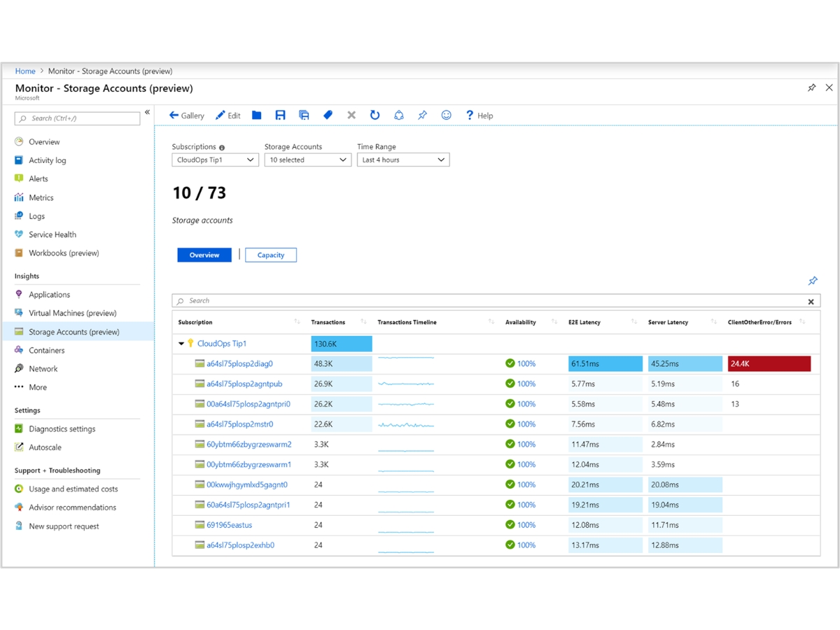Click the red 24.4K errors cell
The image size is (840, 630).
(769, 364)
